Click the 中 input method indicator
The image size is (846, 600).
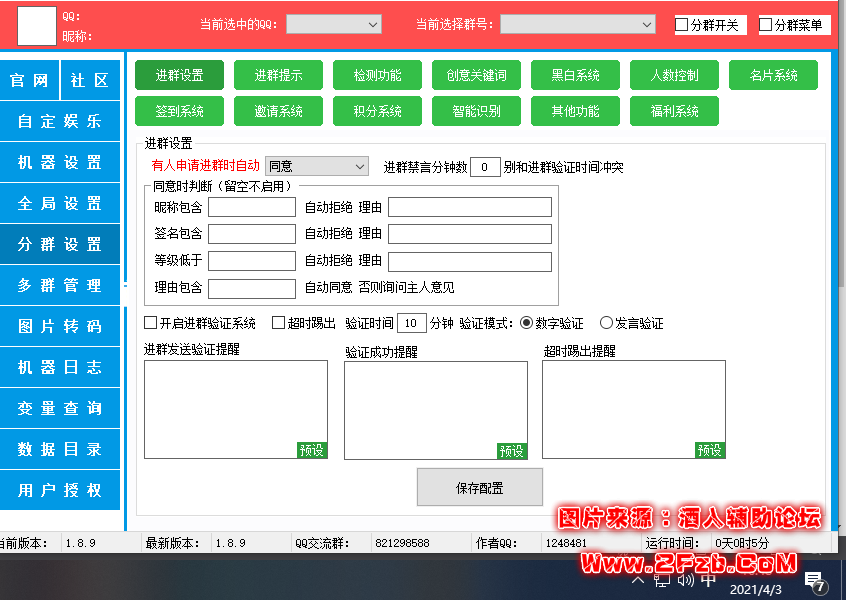(709, 579)
